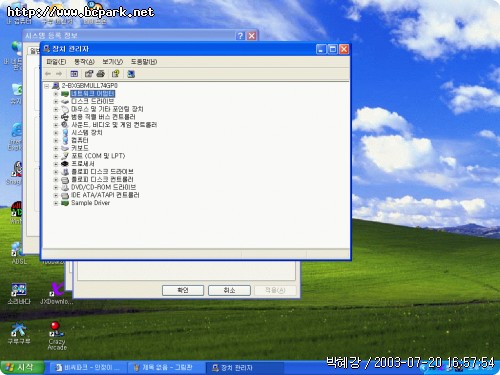
Task: Click the USB icon beside 범용 직렬 버스 컨트롤러
Action: point(65,117)
